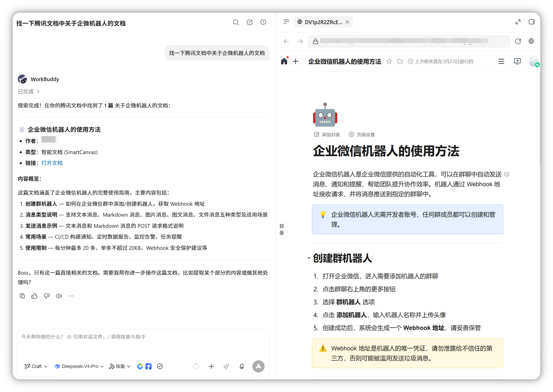This screenshot has width=553, height=392.
Task: Click the conversation title at top left
Action: (71, 23)
